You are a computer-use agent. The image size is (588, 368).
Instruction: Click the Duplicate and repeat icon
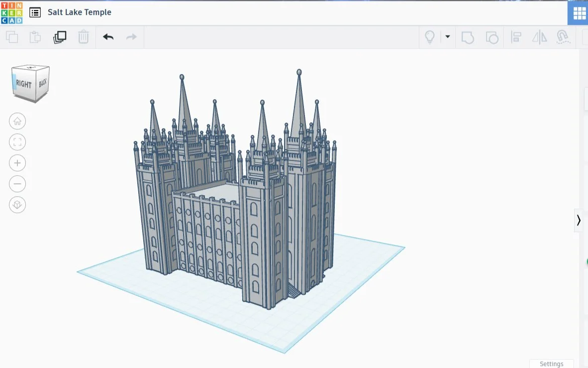point(60,37)
